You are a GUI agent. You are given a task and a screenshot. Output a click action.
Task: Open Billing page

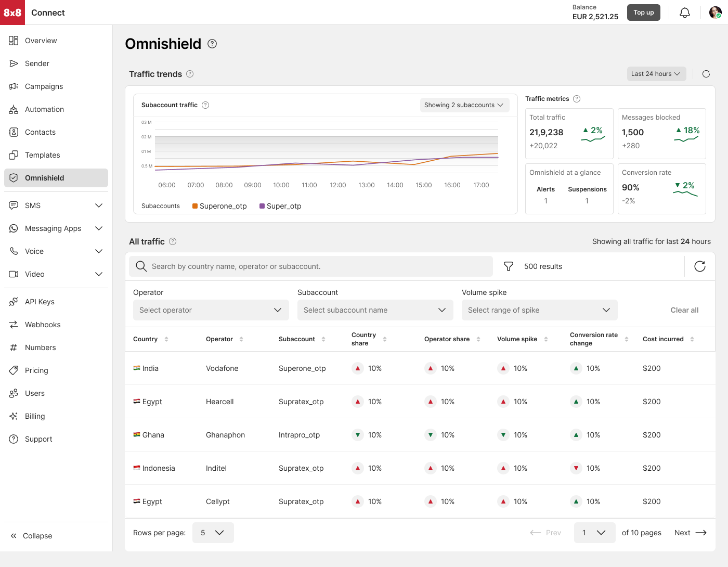56,416
